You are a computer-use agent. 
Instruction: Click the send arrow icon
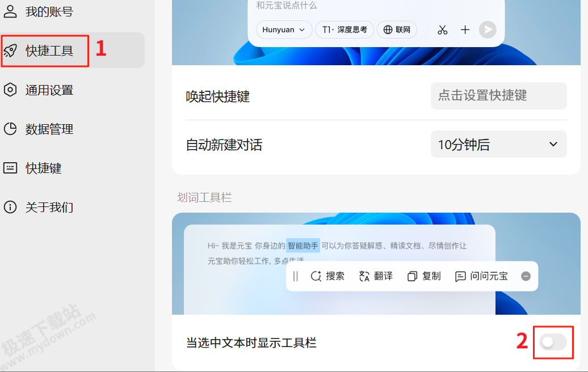click(x=487, y=29)
